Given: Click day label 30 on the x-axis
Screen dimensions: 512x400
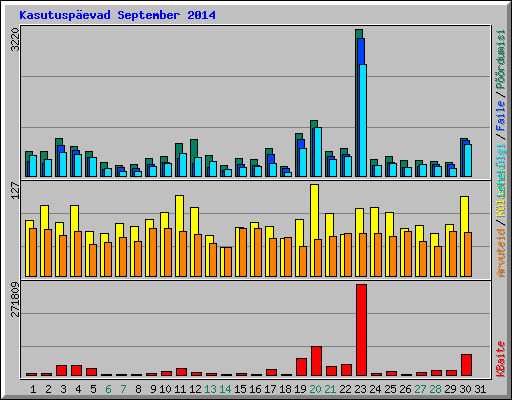Looking at the screenshot, I should click(465, 389).
